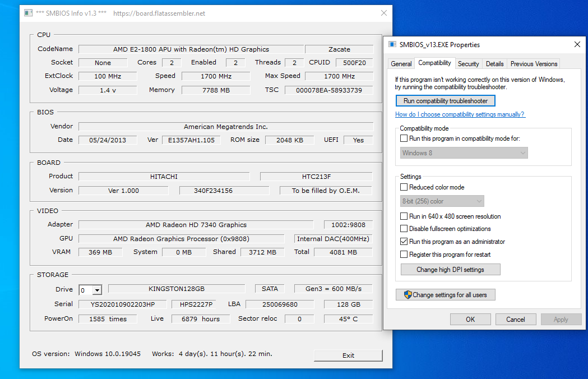The width and height of the screenshot is (588, 379).
Task: Click Exit button in SMBIOS Info
Action: [x=348, y=355]
